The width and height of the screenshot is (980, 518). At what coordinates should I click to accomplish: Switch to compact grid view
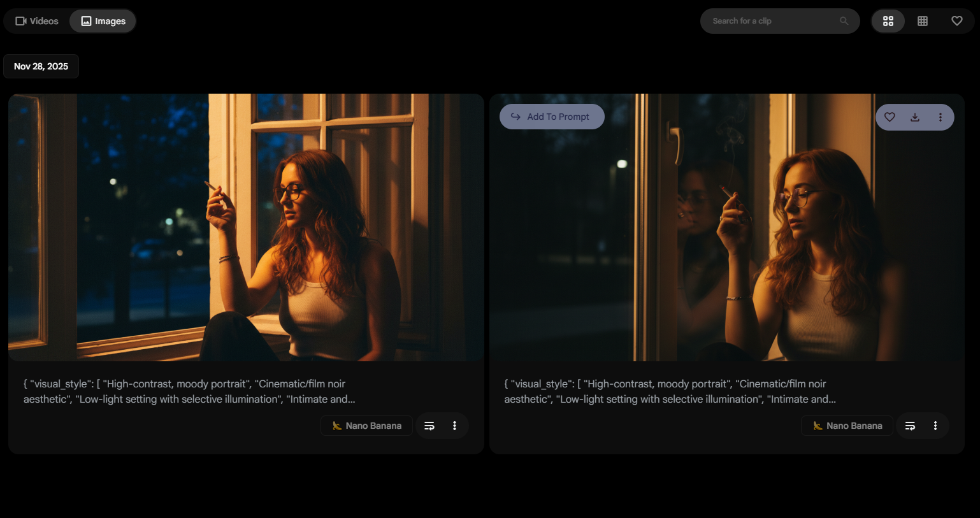click(922, 21)
